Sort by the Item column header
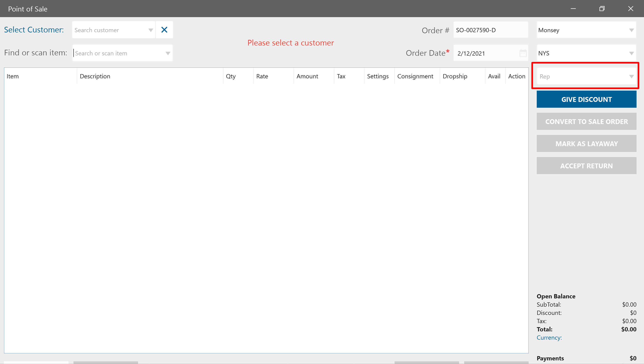 tap(13, 76)
